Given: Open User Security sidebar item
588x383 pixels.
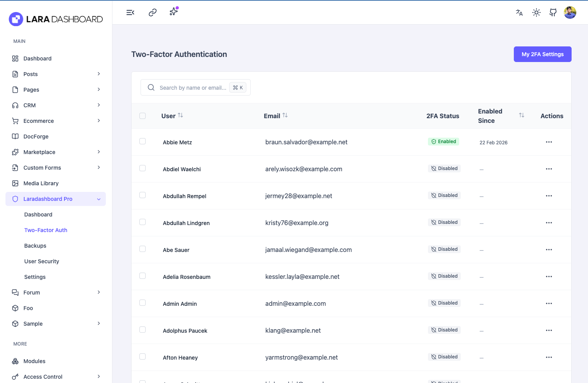Looking at the screenshot, I should point(42,261).
